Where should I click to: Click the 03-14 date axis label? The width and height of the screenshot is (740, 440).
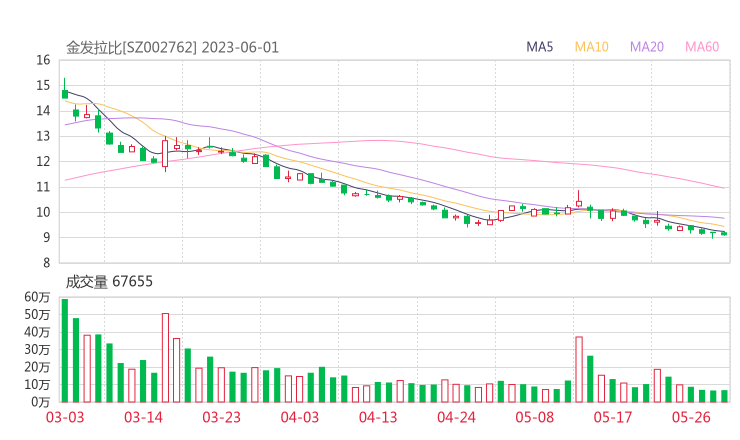click(143, 417)
